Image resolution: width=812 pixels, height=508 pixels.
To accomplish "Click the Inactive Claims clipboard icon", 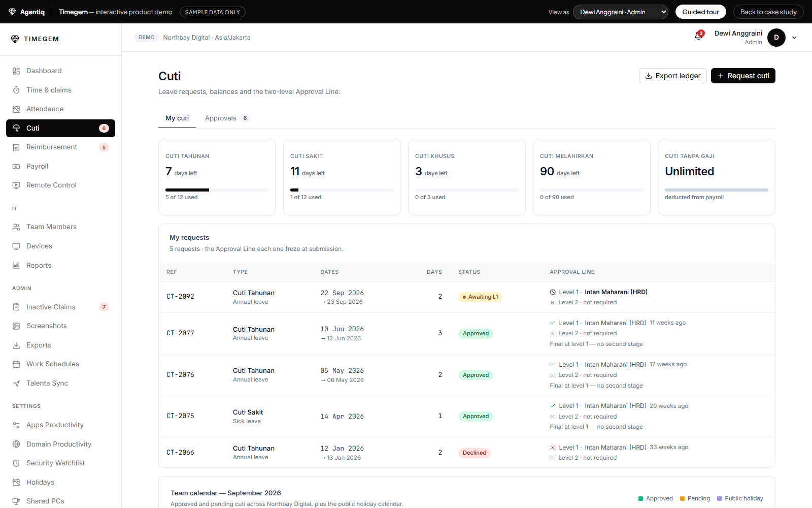I will pos(16,307).
